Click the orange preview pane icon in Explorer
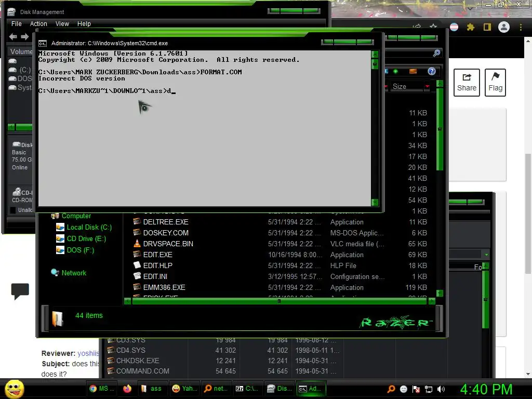The width and height of the screenshot is (532, 399). coord(413,71)
